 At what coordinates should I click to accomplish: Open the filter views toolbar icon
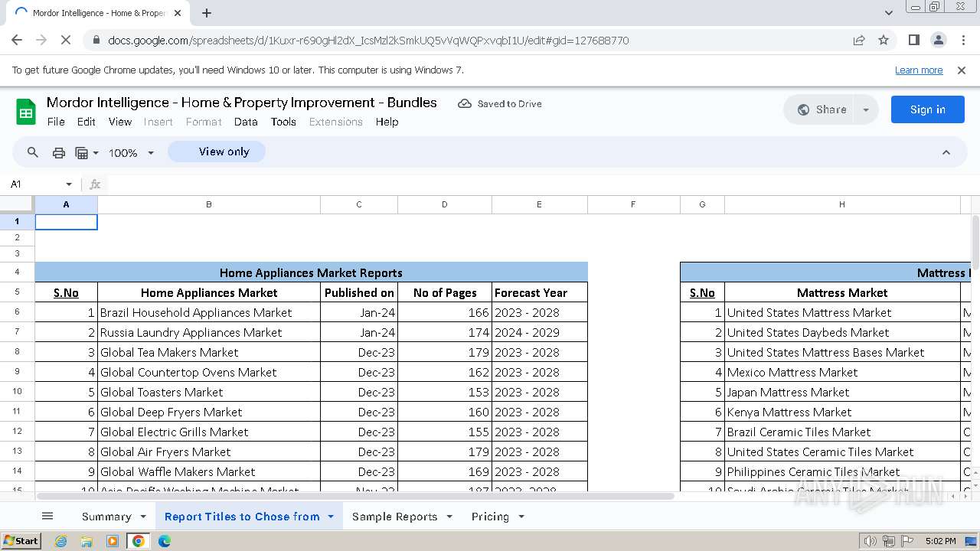(x=87, y=153)
